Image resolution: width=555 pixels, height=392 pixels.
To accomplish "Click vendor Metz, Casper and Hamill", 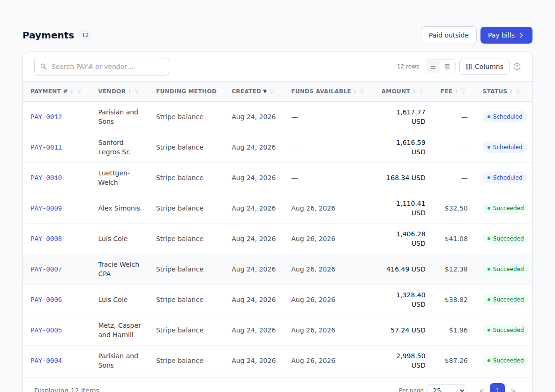I will pos(120,330).
